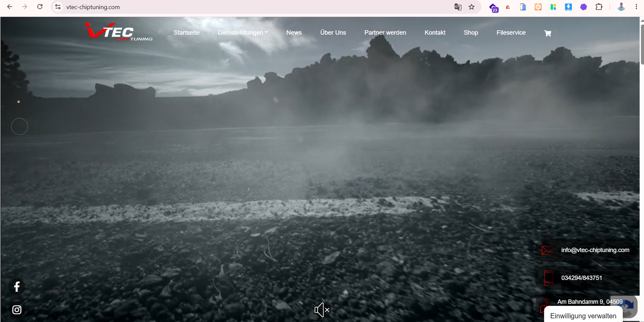
Task: Click the red phone icon
Action: point(548,278)
